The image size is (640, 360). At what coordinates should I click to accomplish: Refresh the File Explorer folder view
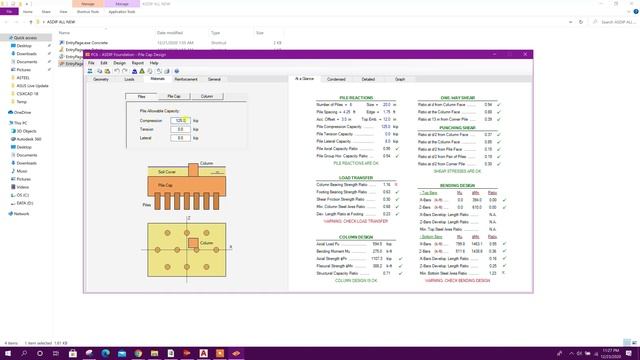[581, 22]
